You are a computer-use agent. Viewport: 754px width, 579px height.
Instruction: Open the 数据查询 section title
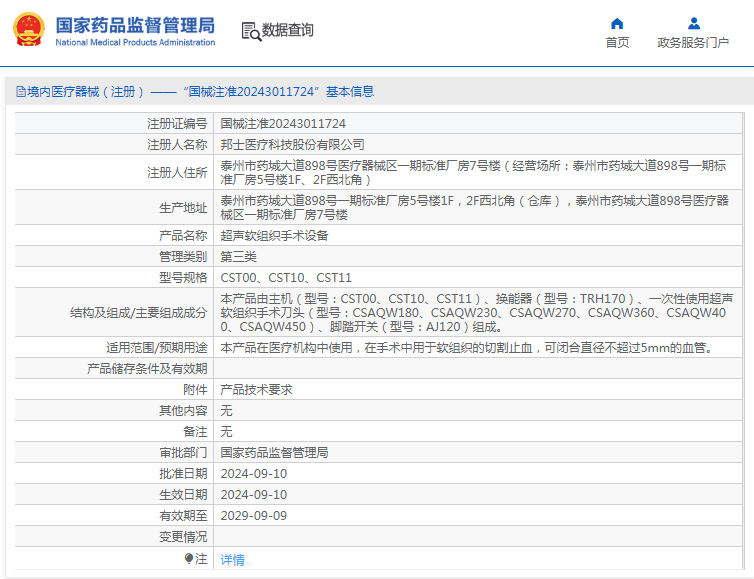point(288,31)
